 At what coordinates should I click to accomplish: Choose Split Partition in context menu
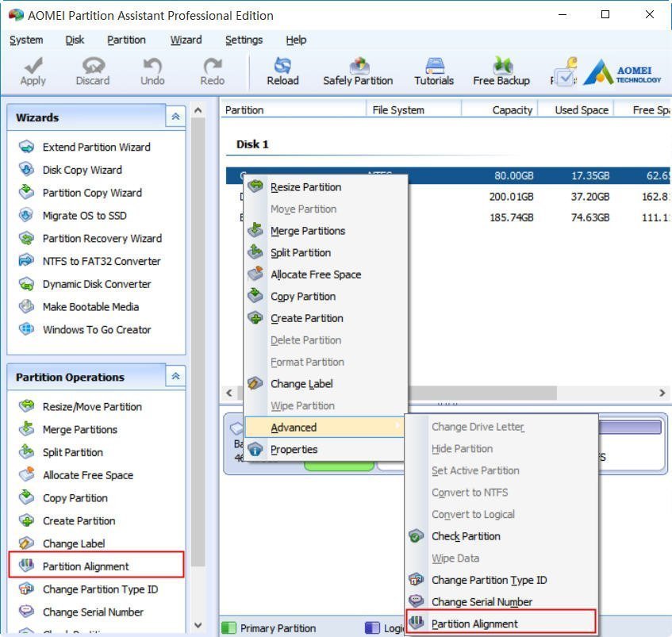click(326, 253)
